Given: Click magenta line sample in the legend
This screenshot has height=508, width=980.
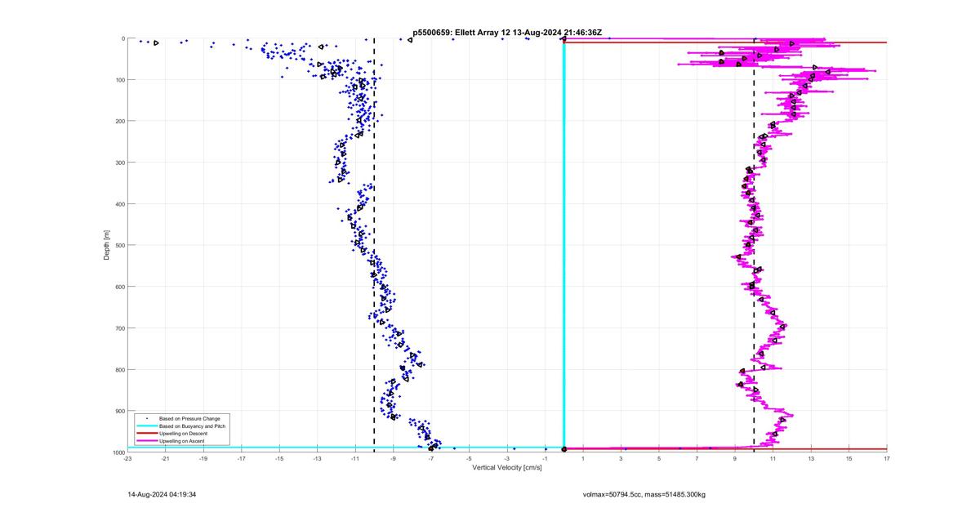Looking at the screenshot, I should 146,441.
